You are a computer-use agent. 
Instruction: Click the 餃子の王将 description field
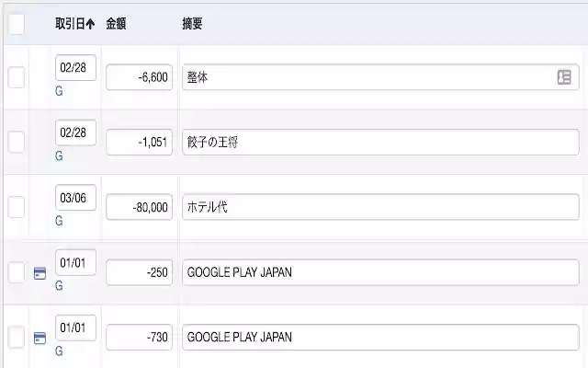(x=380, y=142)
